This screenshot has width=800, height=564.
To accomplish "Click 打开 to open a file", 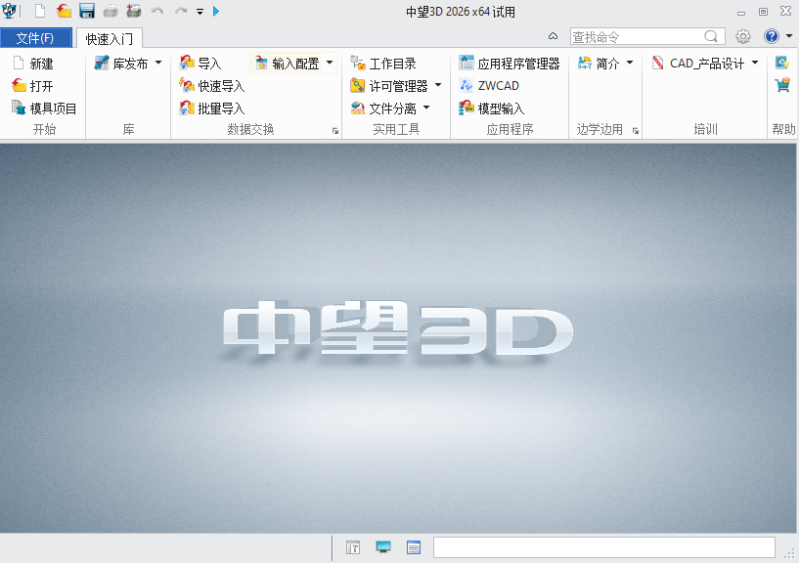I will 33,86.
